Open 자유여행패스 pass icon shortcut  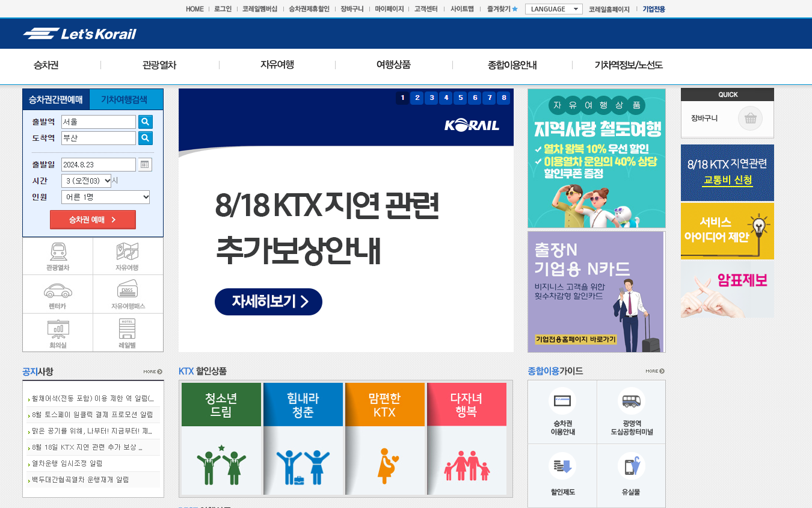(128, 295)
